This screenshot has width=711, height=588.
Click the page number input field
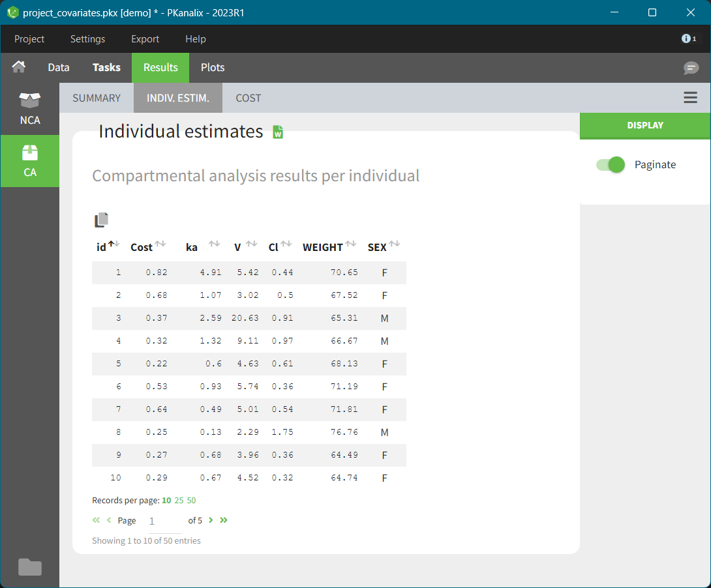coord(164,521)
